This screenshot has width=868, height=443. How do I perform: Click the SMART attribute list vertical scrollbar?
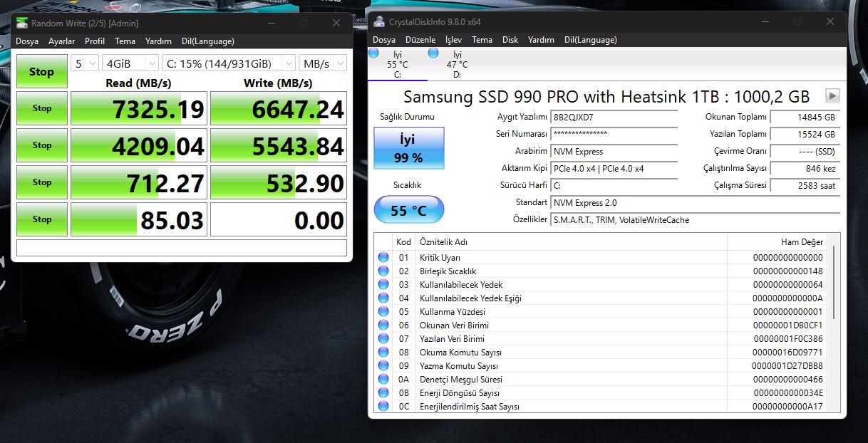(833, 282)
